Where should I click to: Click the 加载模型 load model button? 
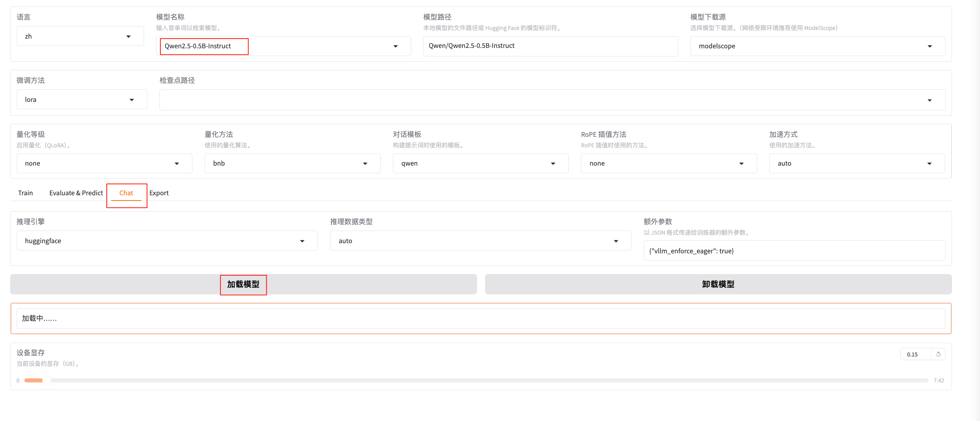(x=243, y=285)
